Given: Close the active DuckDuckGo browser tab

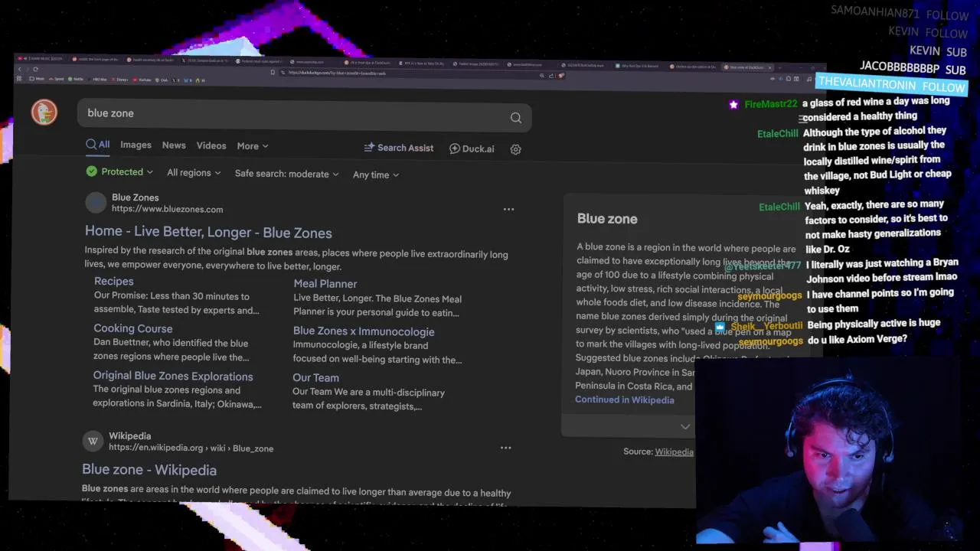Looking at the screenshot, I should coord(769,67).
